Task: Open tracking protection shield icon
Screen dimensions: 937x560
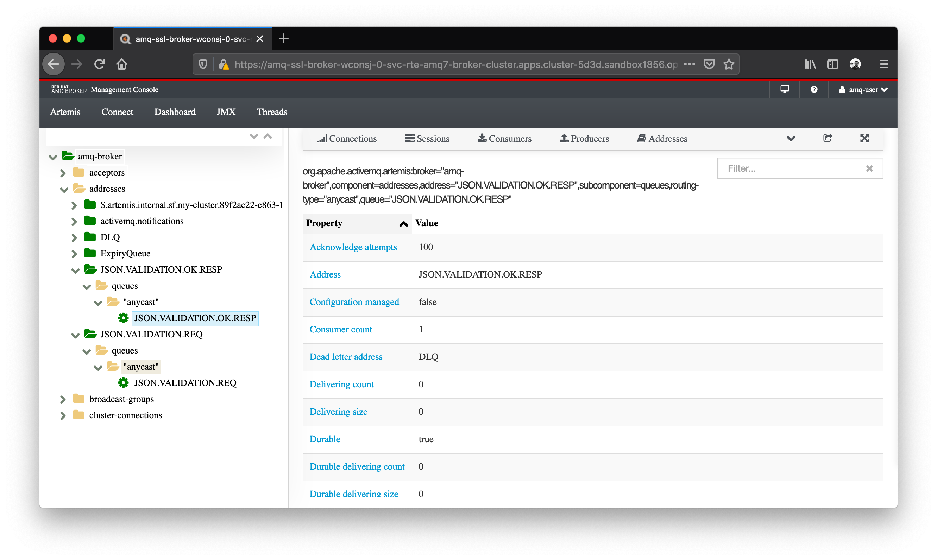Action: coord(203,64)
